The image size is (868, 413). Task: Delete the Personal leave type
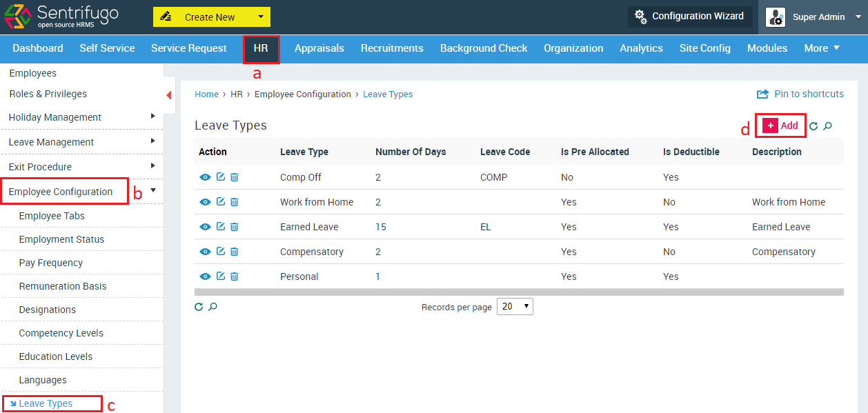point(235,276)
